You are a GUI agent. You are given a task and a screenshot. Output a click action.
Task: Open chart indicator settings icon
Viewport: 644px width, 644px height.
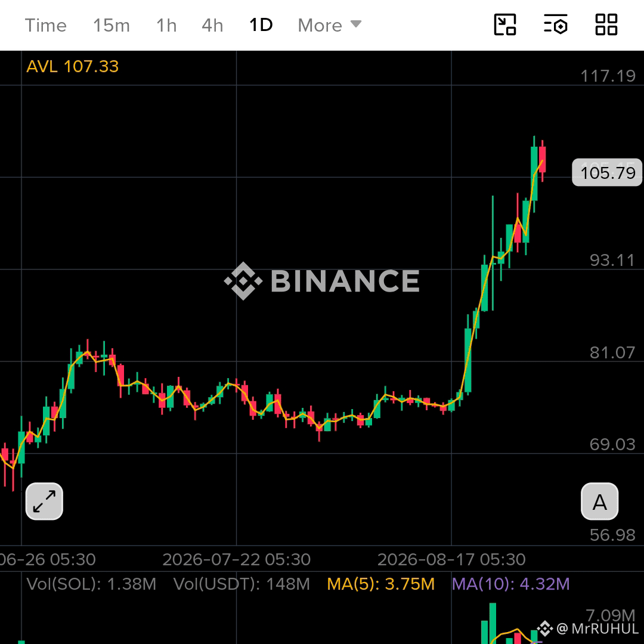[x=556, y=24]
